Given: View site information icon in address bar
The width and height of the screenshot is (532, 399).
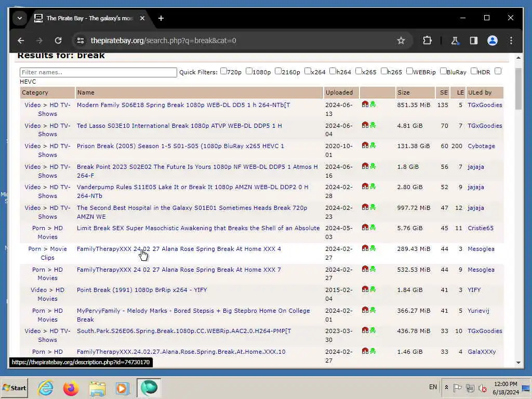Looking at the screenshot, I should pos(81,41).
